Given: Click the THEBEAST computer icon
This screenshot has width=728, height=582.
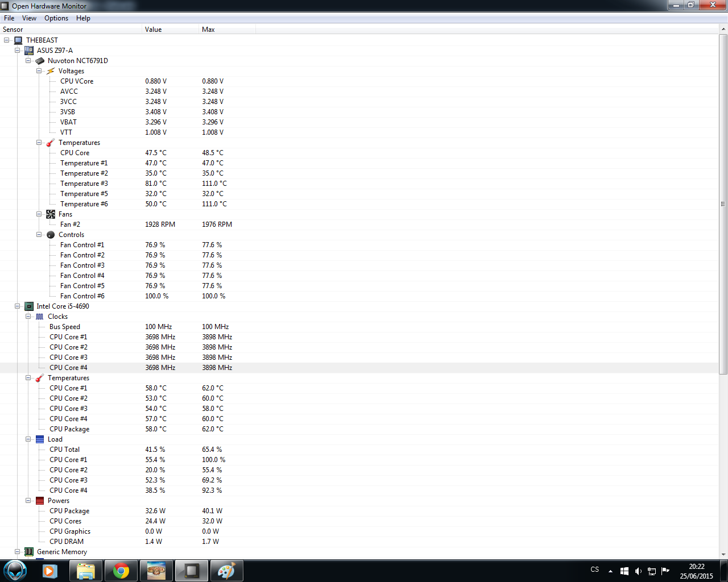Looking at the screenshot, I should click(18, 40).
